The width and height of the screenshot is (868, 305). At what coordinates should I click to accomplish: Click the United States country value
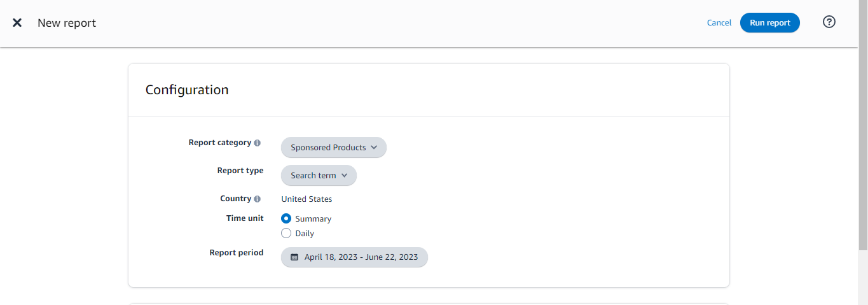pos(307,199)
